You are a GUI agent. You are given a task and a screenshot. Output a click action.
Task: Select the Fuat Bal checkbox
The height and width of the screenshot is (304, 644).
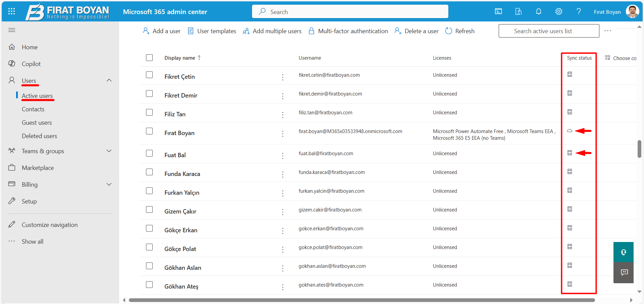point(149,153)
